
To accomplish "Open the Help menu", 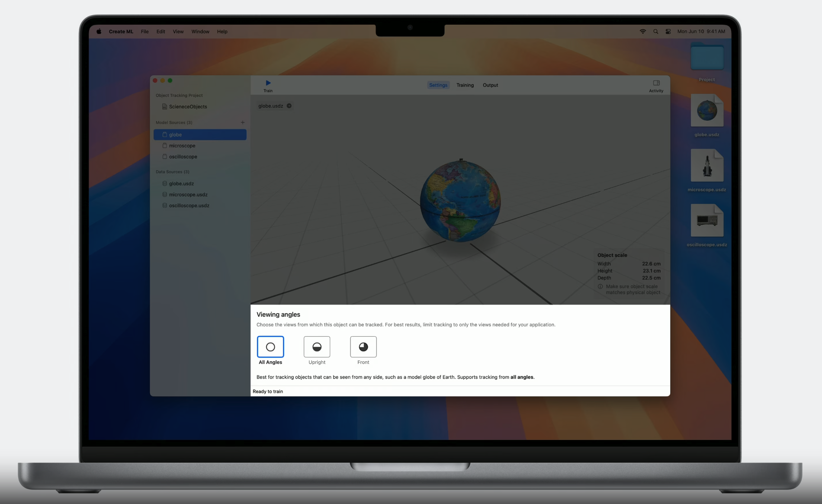I will tap(222, 32).
